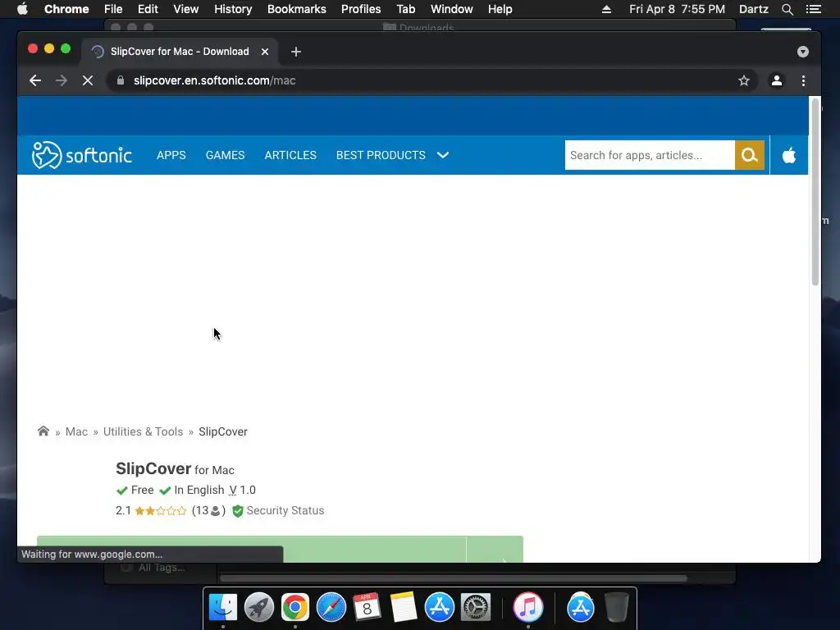Open the Trash in the Dock

coord(617,608)
